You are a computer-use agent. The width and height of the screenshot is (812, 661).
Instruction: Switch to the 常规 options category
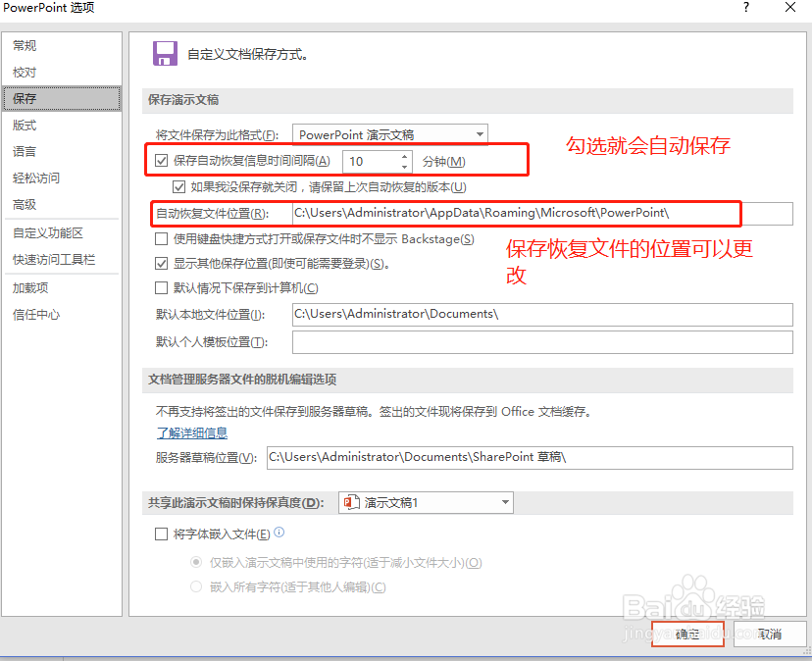[x=24, y=45]
